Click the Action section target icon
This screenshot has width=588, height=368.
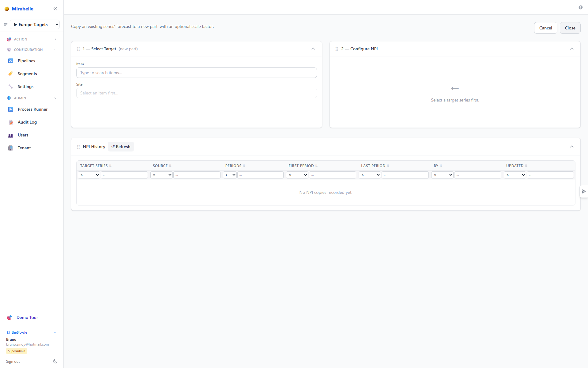[x=9, y=39]
